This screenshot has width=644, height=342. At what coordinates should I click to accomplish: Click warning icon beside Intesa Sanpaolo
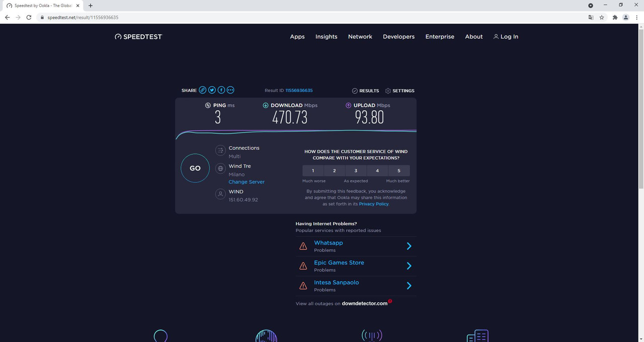coord(303,286)
